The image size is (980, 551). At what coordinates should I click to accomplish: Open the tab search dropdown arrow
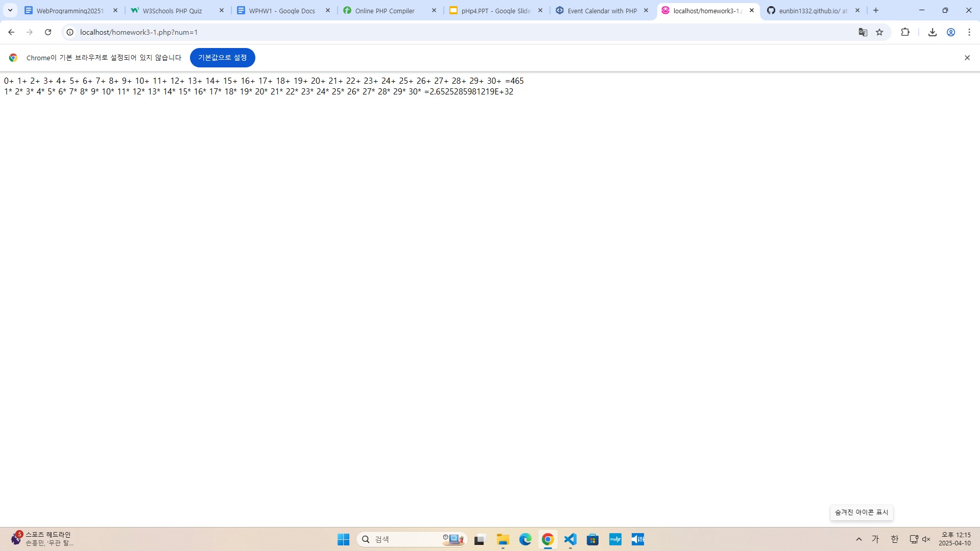coord(10,10)
